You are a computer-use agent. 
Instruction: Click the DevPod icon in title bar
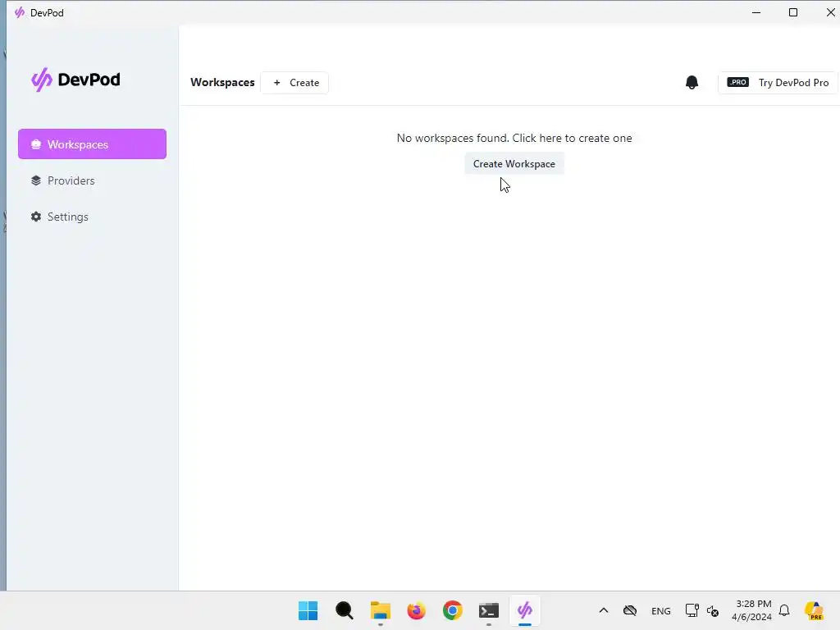20,12
